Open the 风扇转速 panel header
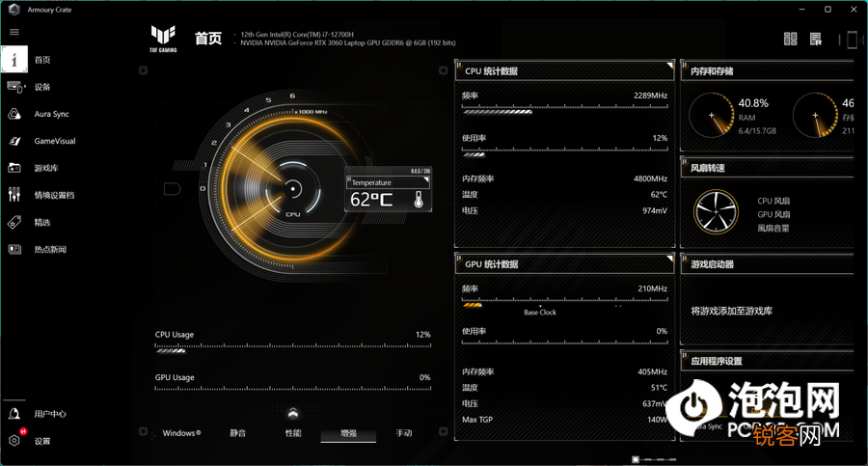The image size is (868, 466). pos(768,168)
